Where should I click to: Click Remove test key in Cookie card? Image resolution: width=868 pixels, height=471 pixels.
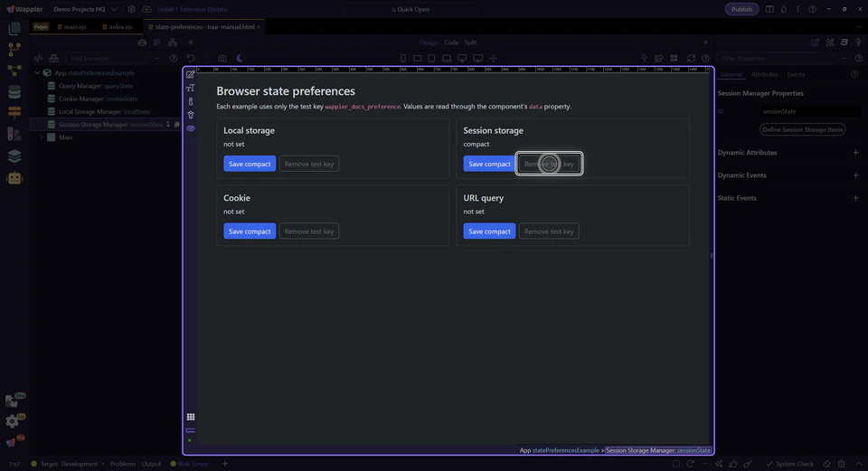[x=309, y=231]
